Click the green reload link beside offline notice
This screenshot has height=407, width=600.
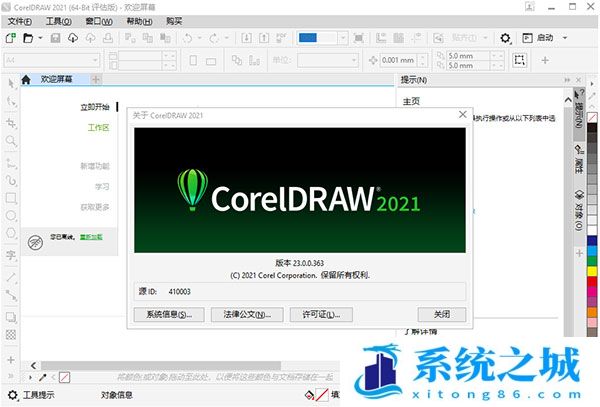(x=91, y=237)
